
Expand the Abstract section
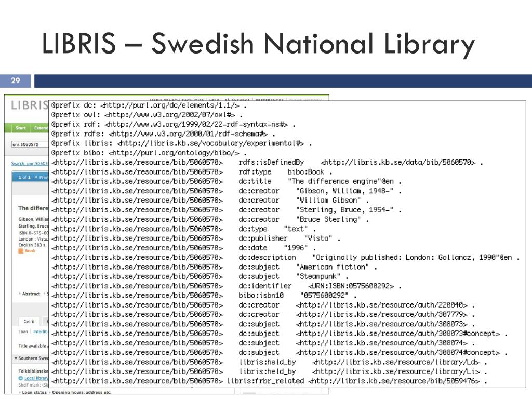coord(30,294)
